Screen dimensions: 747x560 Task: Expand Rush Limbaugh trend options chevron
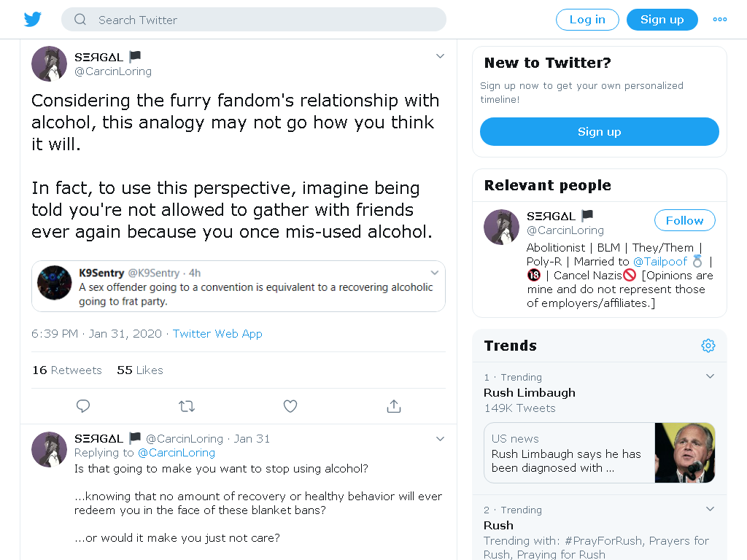click(710, 376)
